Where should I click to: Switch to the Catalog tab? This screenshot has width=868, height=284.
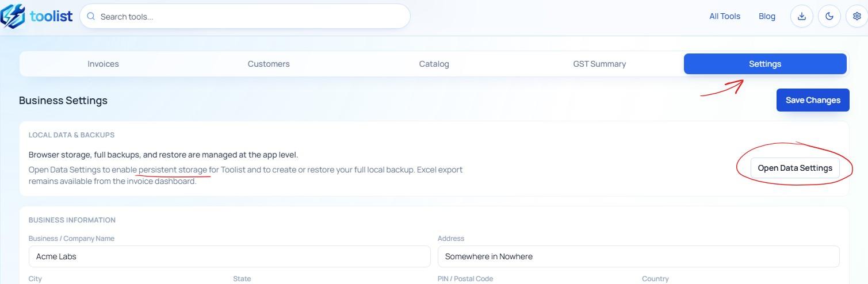(434, 64)
